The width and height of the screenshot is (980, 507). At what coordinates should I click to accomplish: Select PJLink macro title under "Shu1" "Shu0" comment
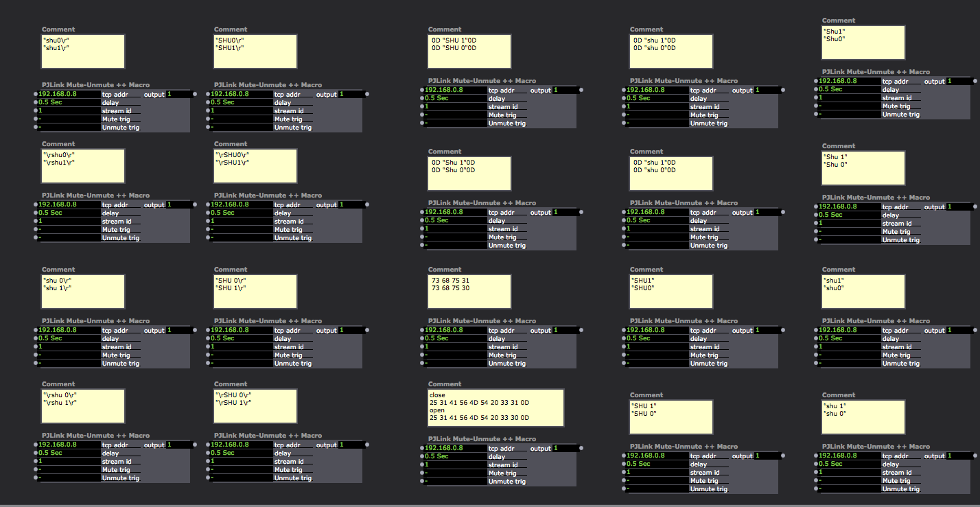876,72
